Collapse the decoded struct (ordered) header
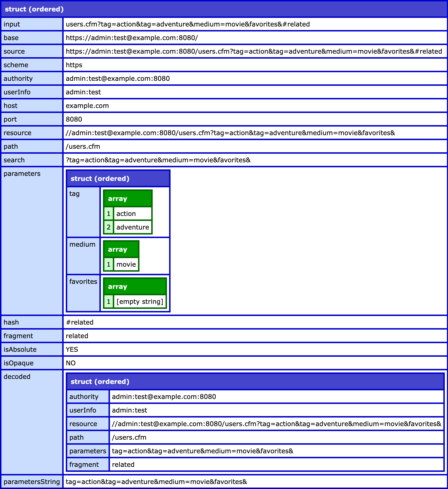The height and width of the screenshot is (489, 448). click(100, 382)
